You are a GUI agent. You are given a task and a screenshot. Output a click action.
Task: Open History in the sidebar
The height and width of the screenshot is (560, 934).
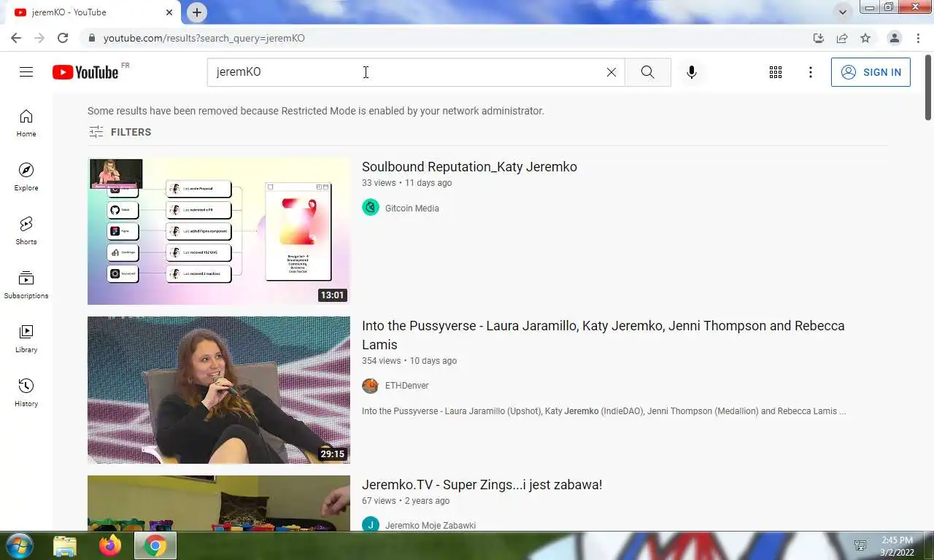click(x=26, y=393)
